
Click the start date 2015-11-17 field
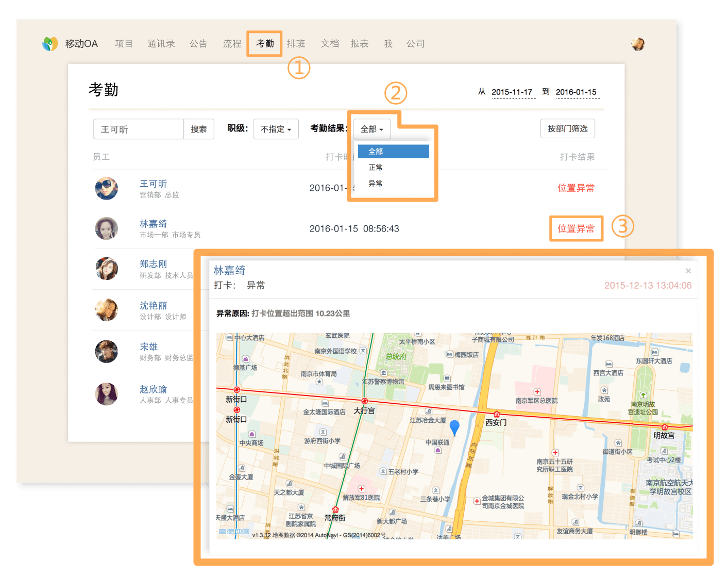click(512, 92)
